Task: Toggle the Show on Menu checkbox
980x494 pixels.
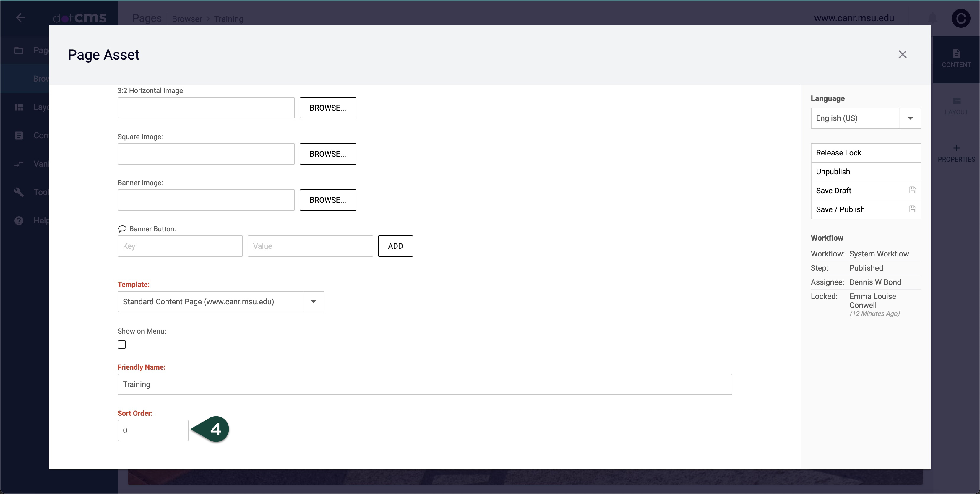Action: (122, 344)
